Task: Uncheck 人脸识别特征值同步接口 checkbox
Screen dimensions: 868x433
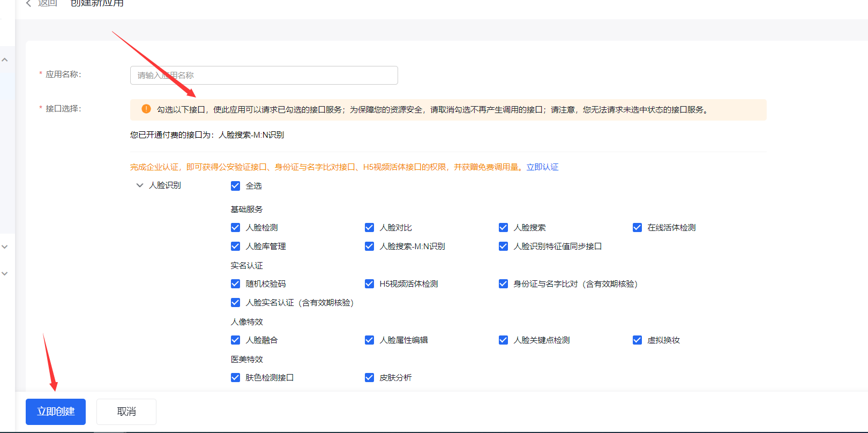Action: click(503, 247)
